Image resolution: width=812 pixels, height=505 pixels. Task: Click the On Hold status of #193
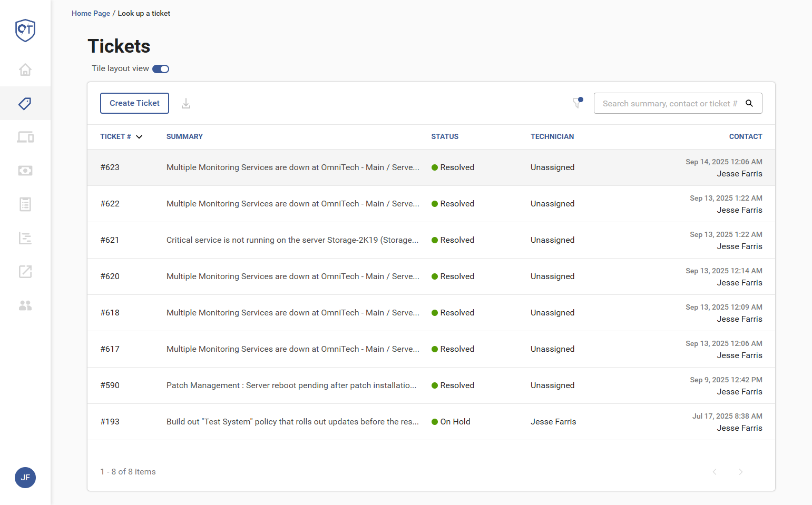(x=451, y=422)
